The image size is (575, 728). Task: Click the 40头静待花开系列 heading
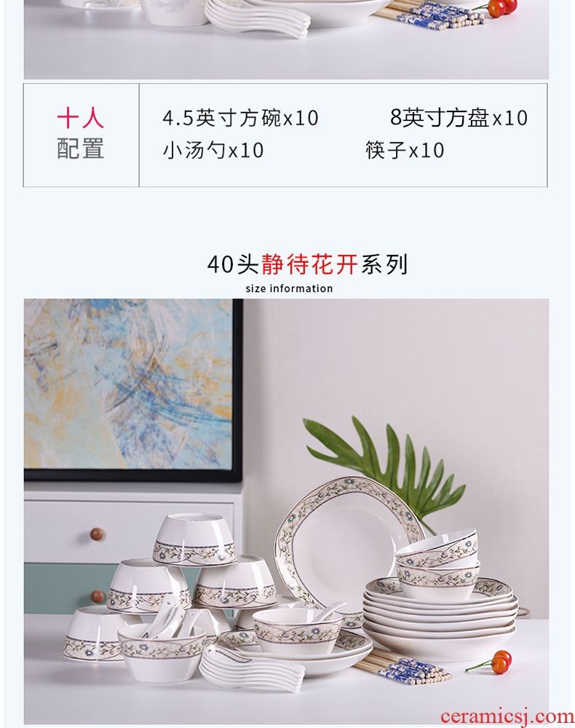(x=307, y=265)
